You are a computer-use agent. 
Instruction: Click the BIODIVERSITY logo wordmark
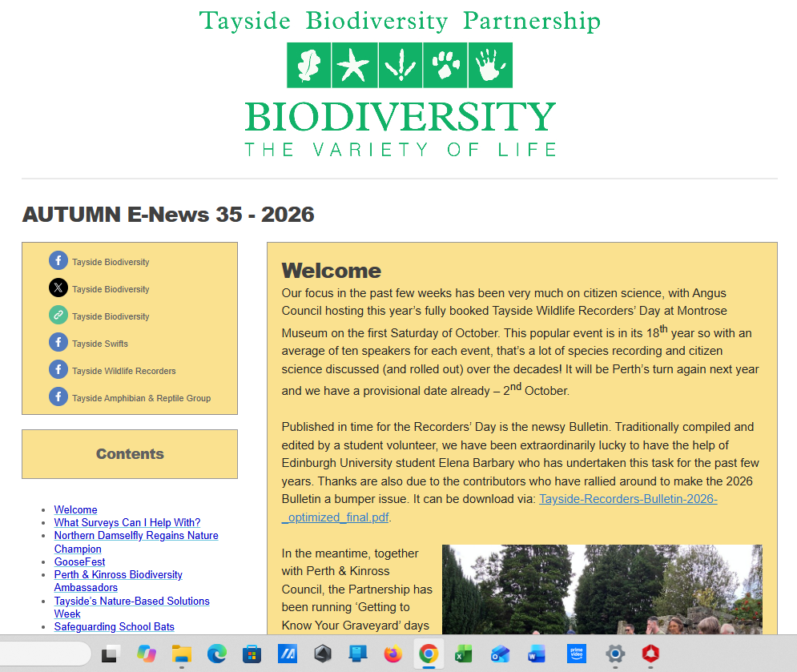(400, 116)
